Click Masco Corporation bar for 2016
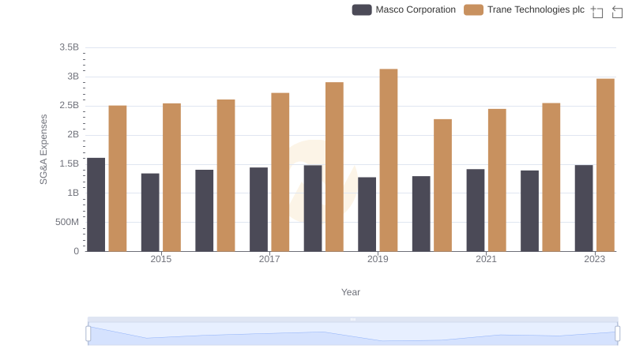 point(205,211)
